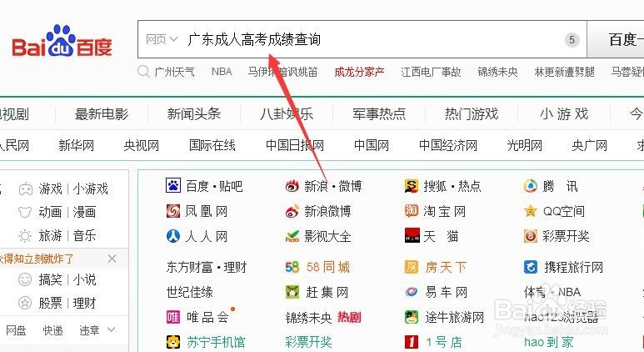Click the 天猫 cat icon

click(412, 236)
